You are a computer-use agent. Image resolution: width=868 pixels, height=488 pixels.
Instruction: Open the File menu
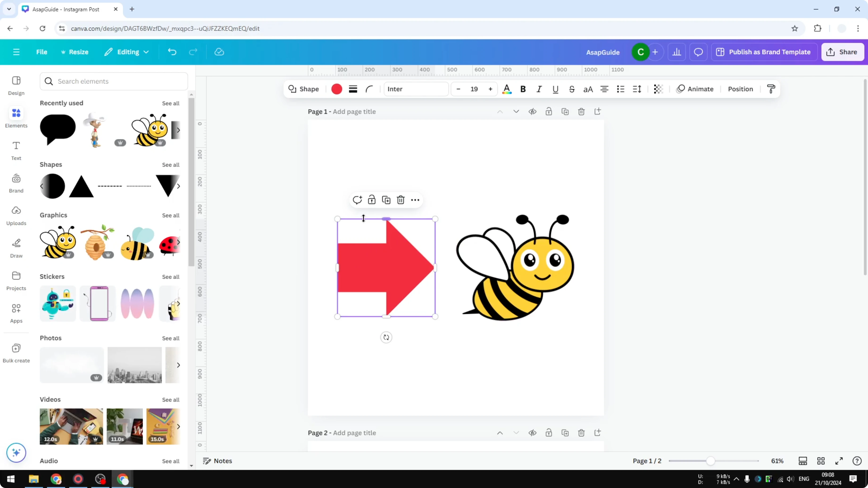(42, 52)
